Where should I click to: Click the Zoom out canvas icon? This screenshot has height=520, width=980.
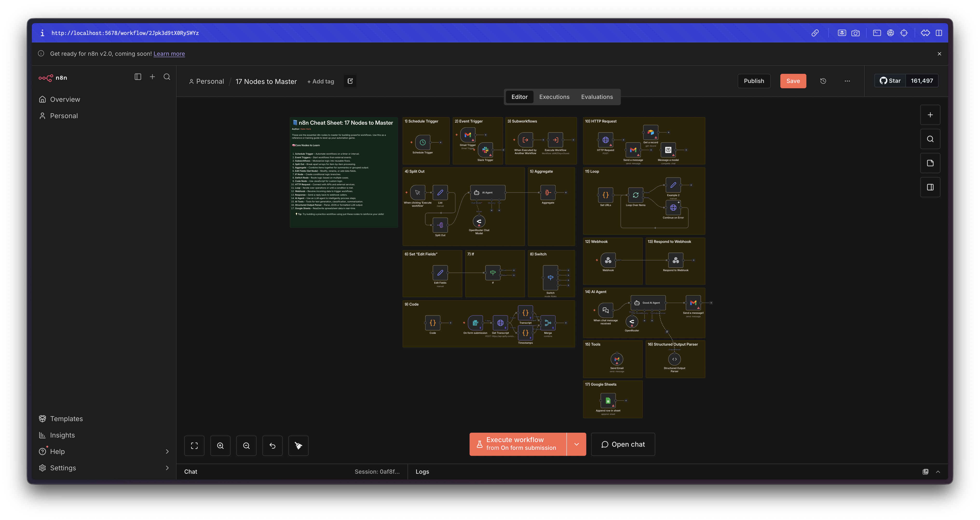(x=246, y=445)
